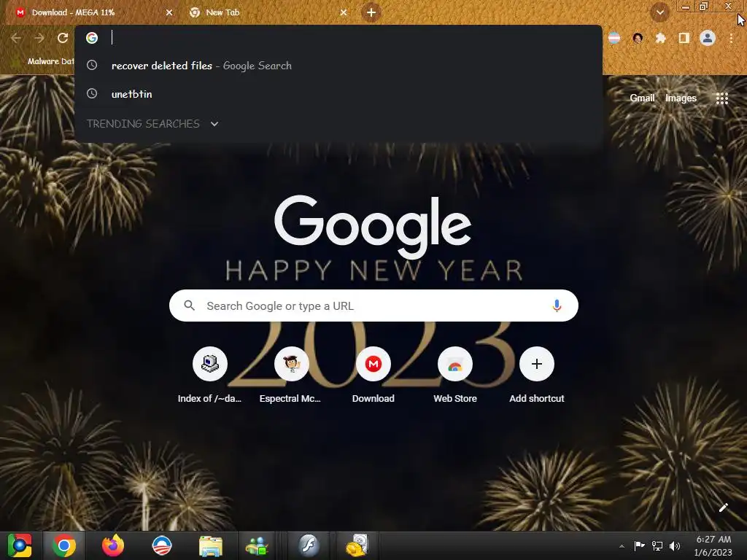Switch to the Download - MEGA 11% tab
The width and height of the screenshot is (747, 560).
point(90,12)
